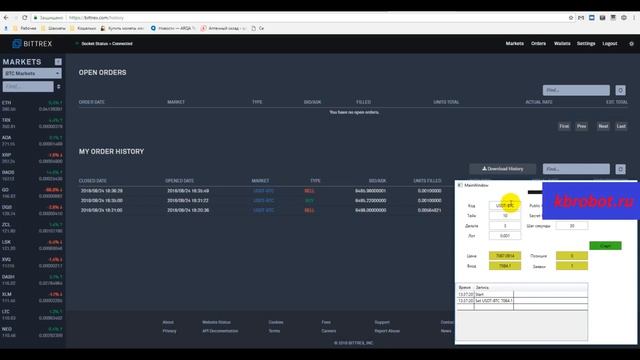Open the Website Status footer link
Image resolution: width=640 pixels, height=360 pixels.
pos(216,322)
